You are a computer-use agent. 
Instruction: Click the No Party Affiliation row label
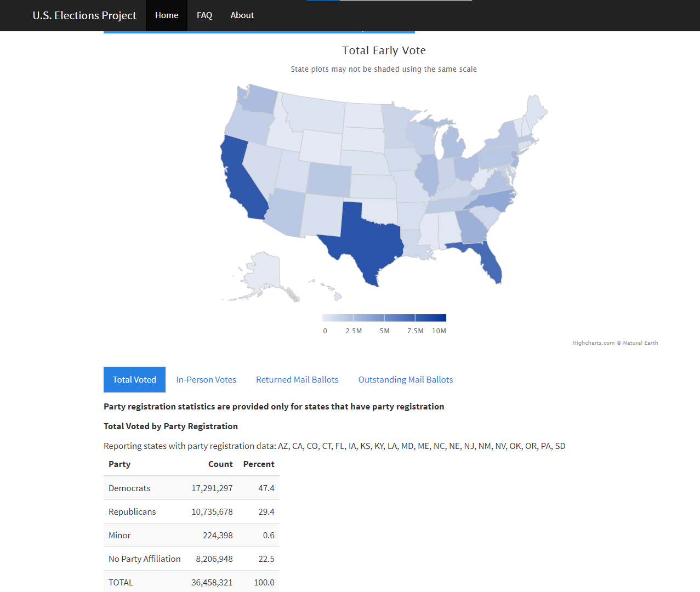click(x=145, y=559)
